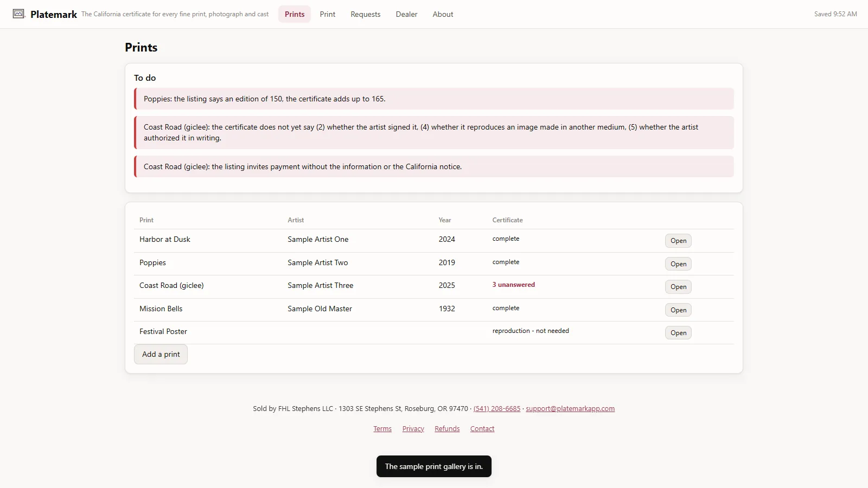Viewport: 868px width, 488px height.
Task: Click the 'Saved 9:52 AM' status text
Action: click(x=835, y=14)
